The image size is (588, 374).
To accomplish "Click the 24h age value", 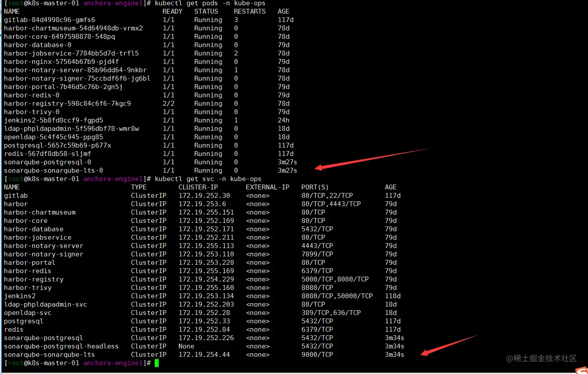I will pyautogui.click(x=283, y=120).
